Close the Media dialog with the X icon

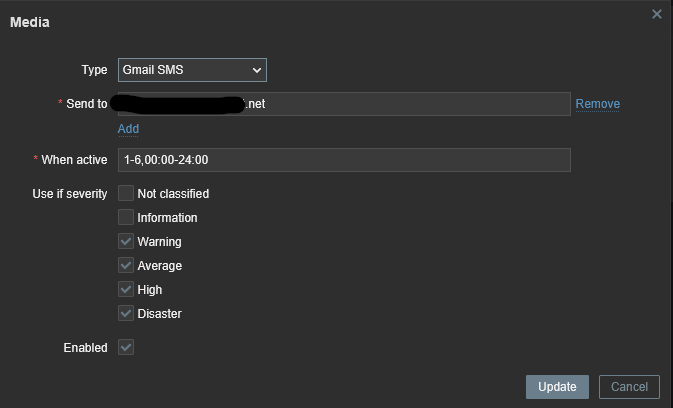657,14
